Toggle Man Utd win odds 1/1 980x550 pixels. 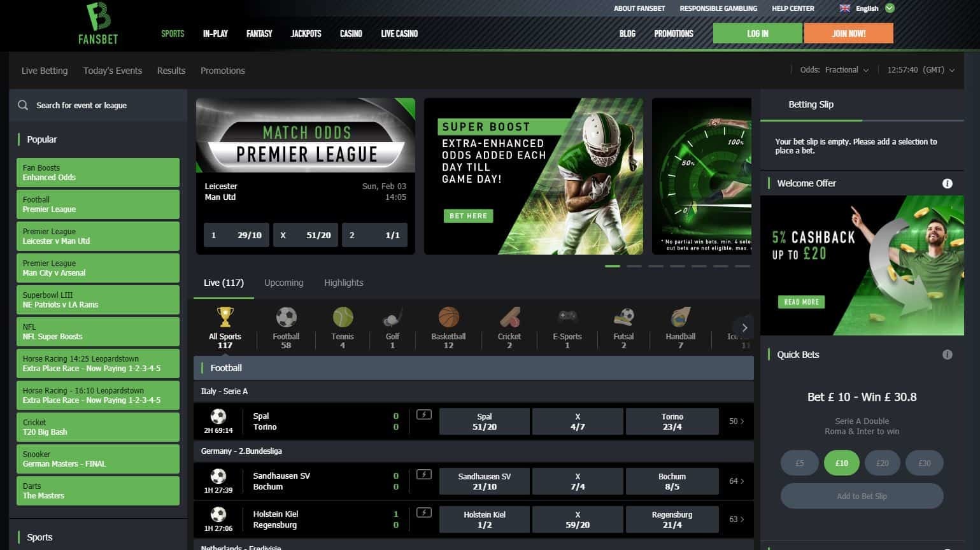click(374, 235)
